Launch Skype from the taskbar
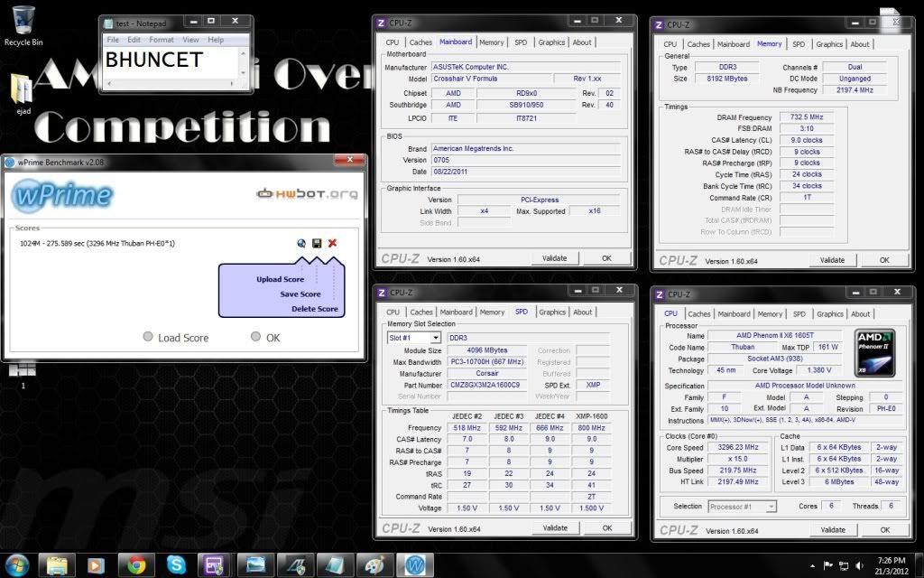Screen dimensions: 924x578 tap(176, 565)
